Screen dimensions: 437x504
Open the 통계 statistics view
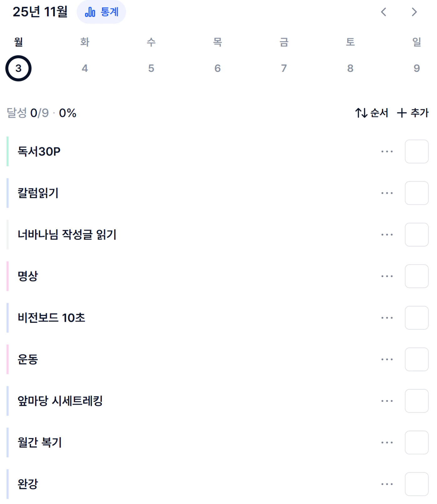click(101, 12)
